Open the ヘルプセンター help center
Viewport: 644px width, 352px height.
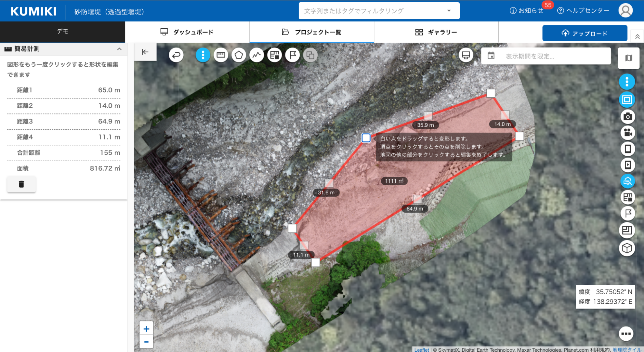[x=583, y=11]
